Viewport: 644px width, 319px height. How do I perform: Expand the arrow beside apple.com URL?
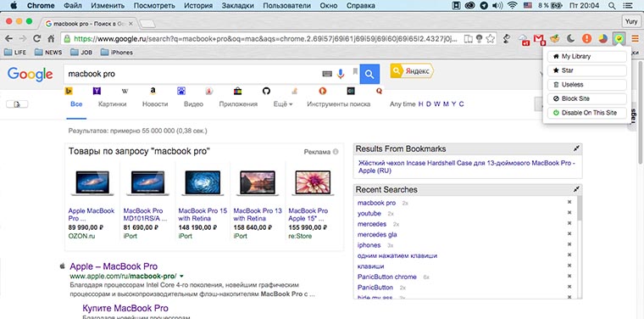tap(181, 276)
